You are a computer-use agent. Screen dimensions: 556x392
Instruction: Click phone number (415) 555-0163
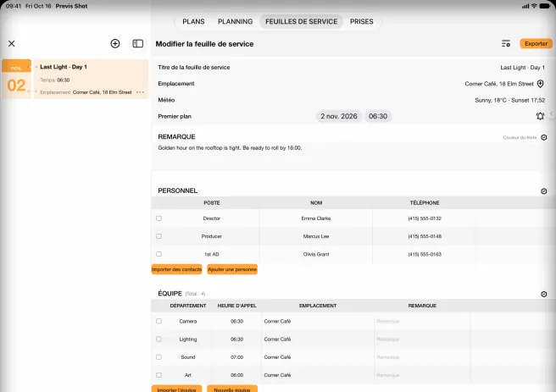pyautogui.click(x=425, y=254)
